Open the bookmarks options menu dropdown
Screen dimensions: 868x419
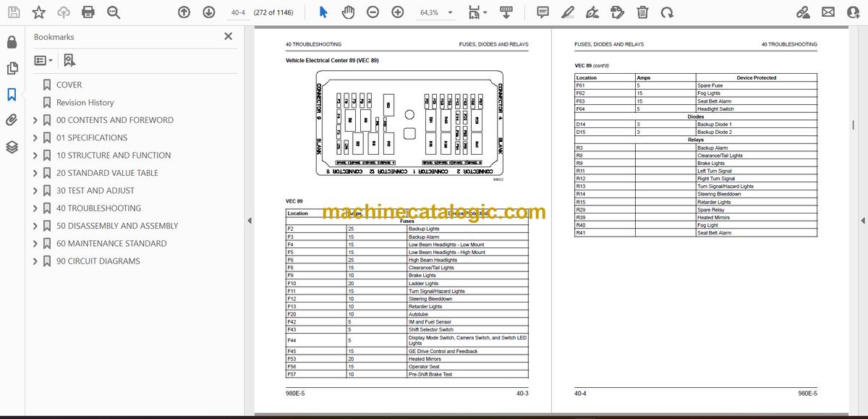pos(43,61)
